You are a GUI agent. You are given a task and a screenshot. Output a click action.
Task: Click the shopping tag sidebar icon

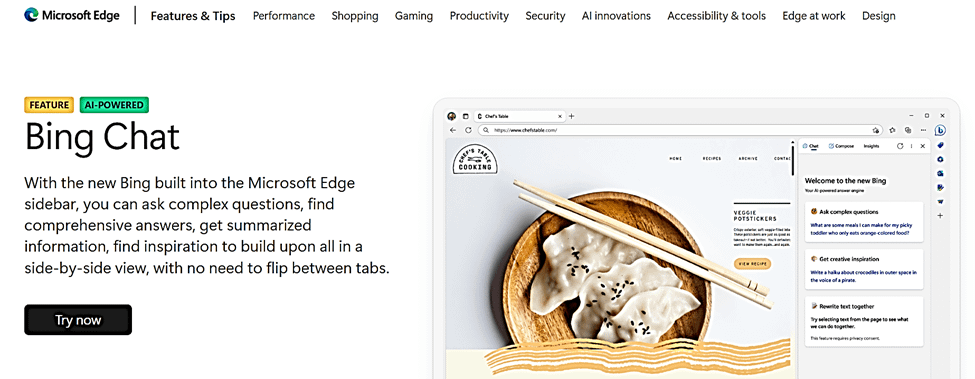coord(940,145)
